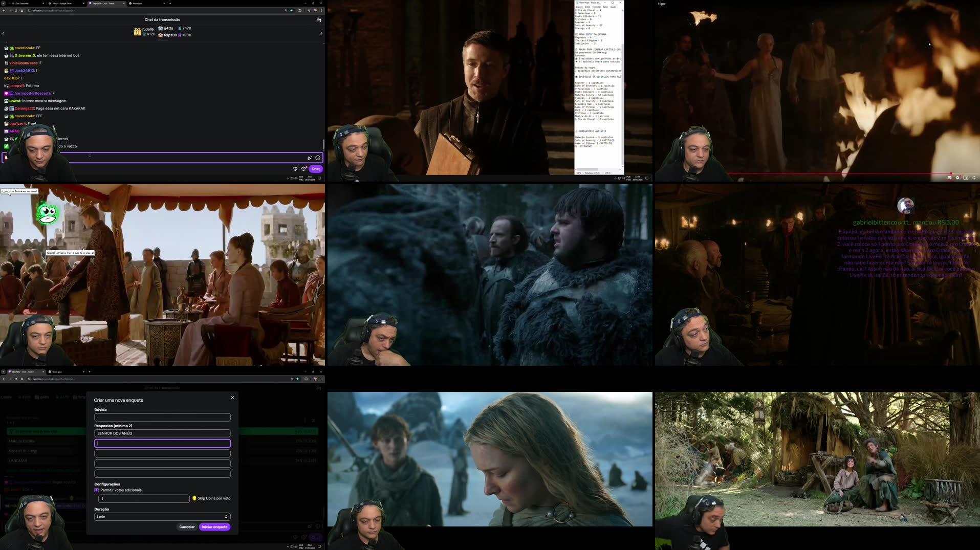Click the gift leaderboard icon above the chat
Viewport: 980px width, 550px height.
pos(137,32)
